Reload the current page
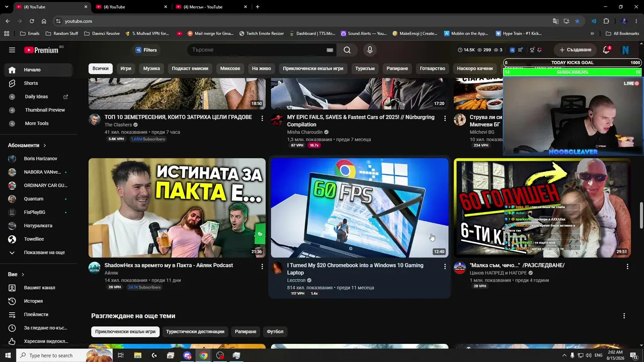The width and height of the screenshot is (644, 362). point(32,21)
